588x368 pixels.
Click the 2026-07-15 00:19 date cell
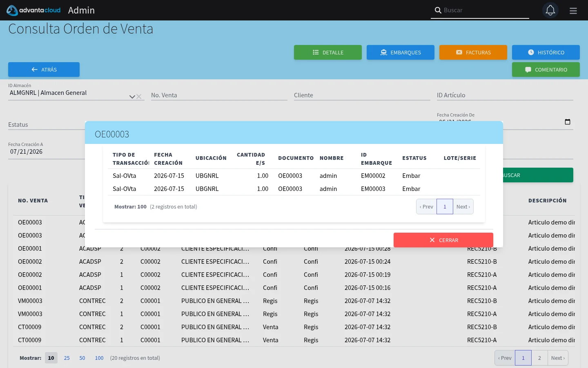pyautogui.click(x=367, y=274)
